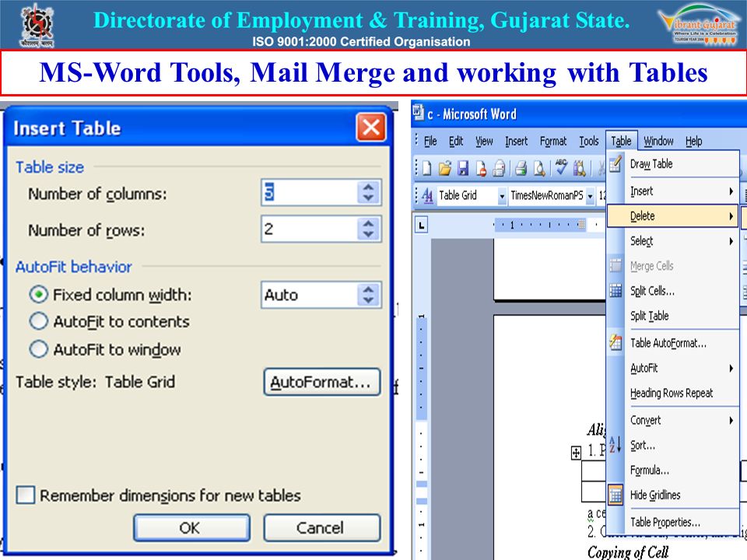Open the Table Grid style dropdown
Viewport: 747px width, 560px height.
click(502, 196)
